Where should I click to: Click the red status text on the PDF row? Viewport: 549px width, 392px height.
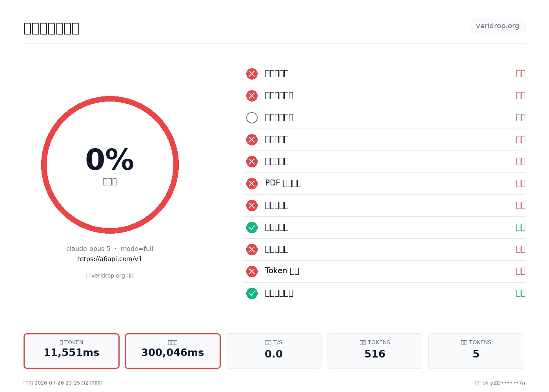521,183
